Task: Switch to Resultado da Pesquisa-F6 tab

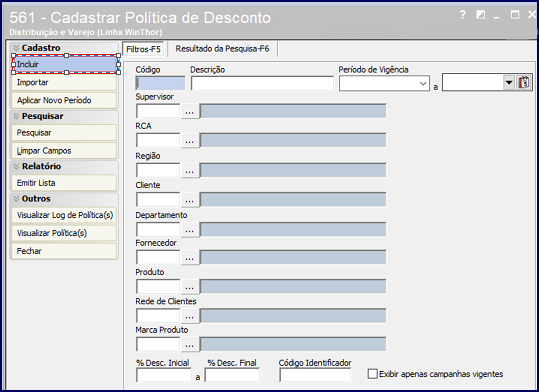Action: [x=222, y=49]
